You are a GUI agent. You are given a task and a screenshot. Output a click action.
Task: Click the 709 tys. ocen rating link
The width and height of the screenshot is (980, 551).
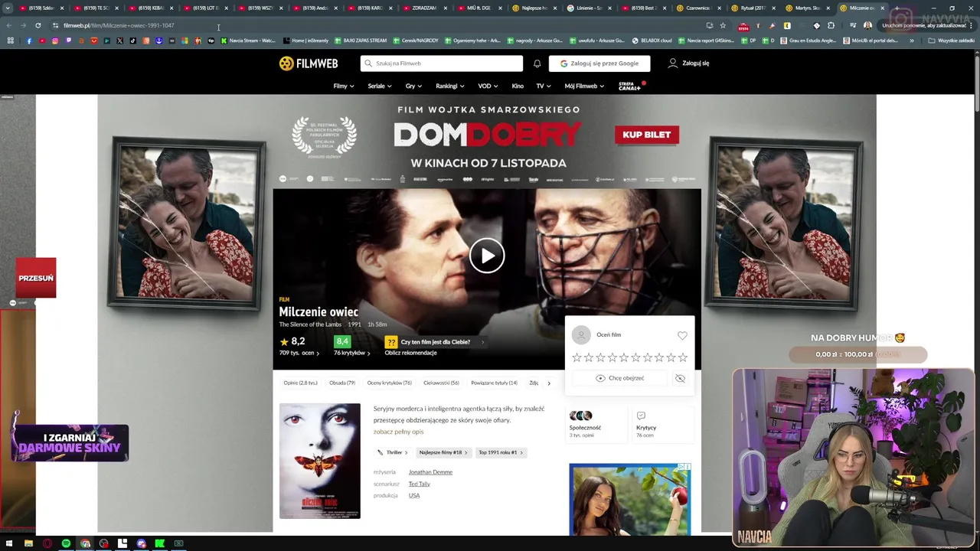click(x=299, y=353)
